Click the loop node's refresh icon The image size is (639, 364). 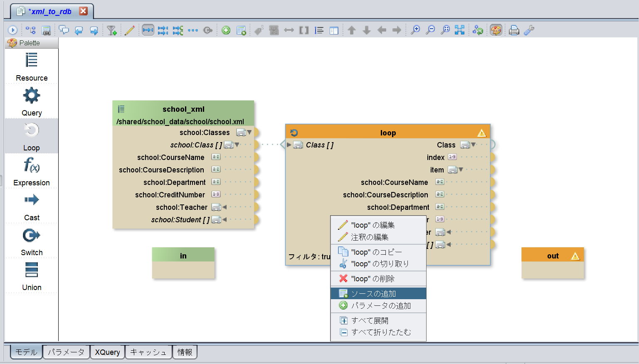[294, 133]
